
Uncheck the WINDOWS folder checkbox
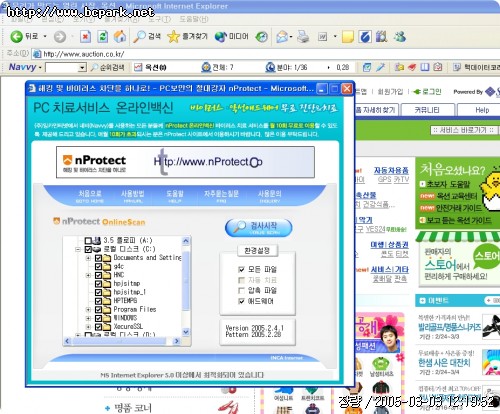98,318
